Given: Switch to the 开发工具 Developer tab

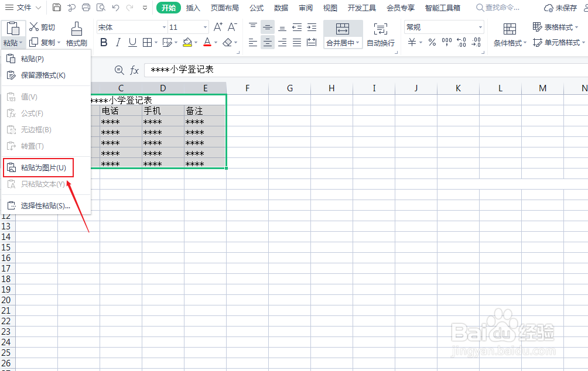Looking at the screenshot, I should coord(362,8).
